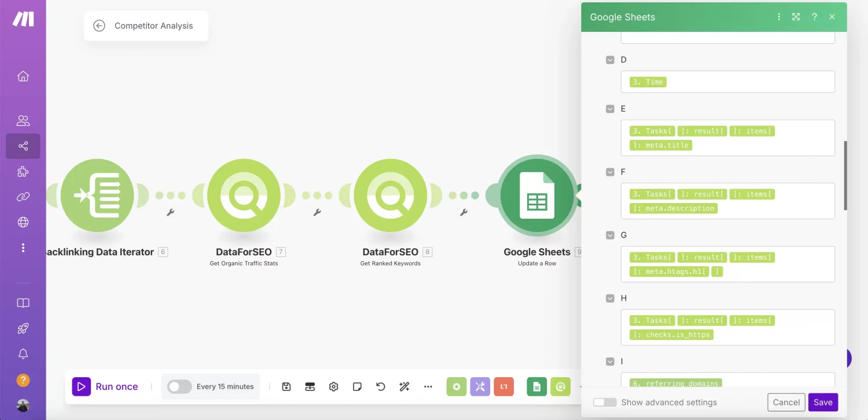This screenshot has height=420, width=868.
Task: Open the Google Sheets panel vertical dots menu
Action: tap(779, 17)
